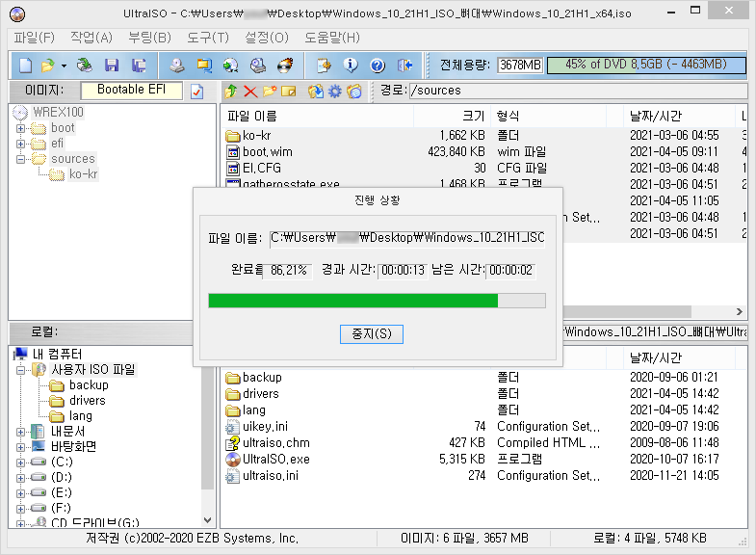Screen dimensions: 756x555
Task: Open the 부팅(B) menu
Action: [x=149, y=38]
